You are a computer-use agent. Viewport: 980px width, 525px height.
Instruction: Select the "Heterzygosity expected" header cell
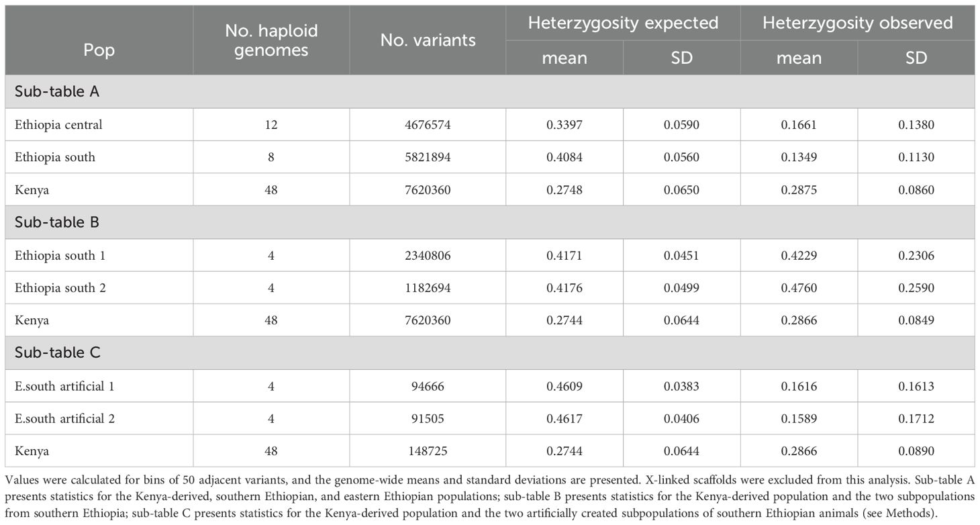pyautogui.click(x=623, y=23)
